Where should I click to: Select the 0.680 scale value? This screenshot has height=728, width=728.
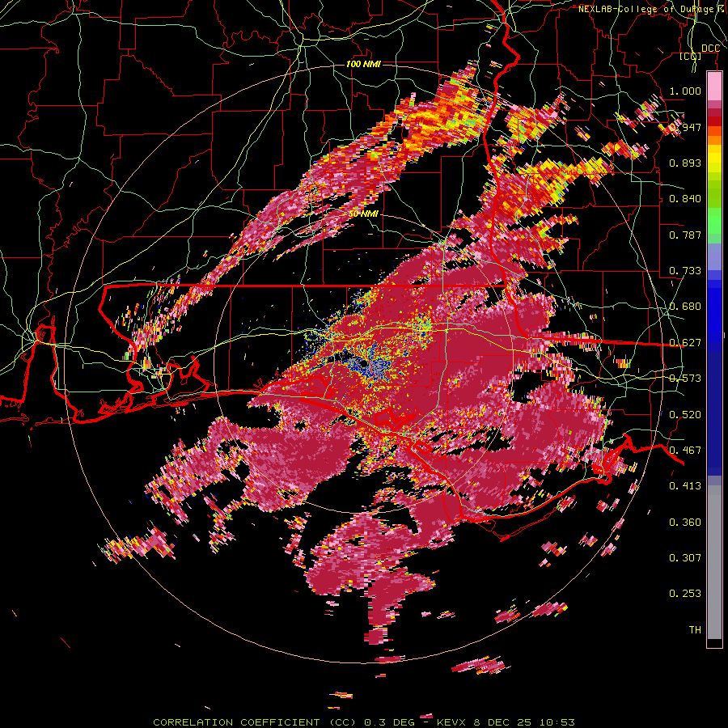point(685,307)
